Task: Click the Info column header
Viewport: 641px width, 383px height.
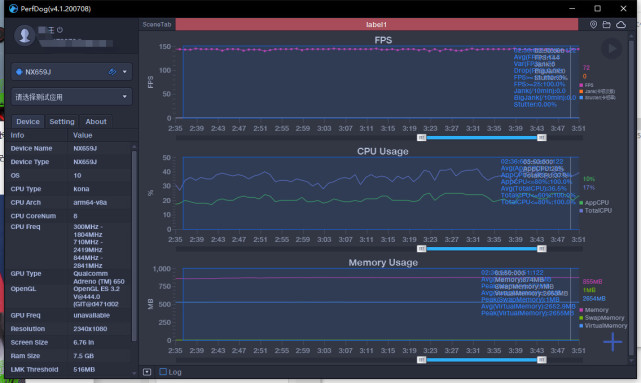Action: point(17,135)
